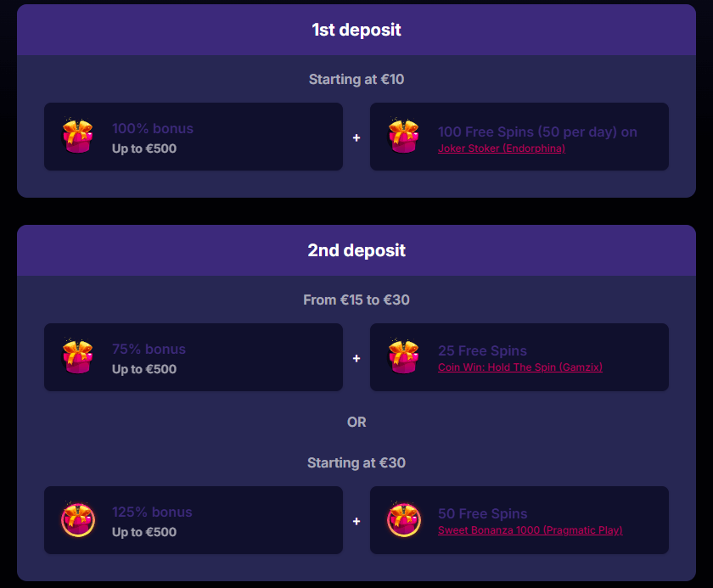The width and height of the screenshot is (713, 588).
Task: Click the OR separator text
Action: click(x=356, y=422)
